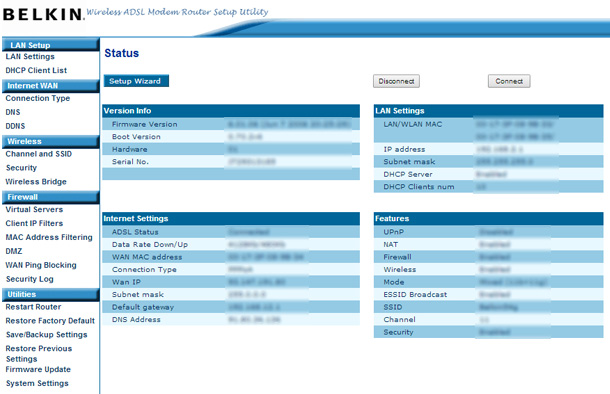Open wireless Security settings

21,168
